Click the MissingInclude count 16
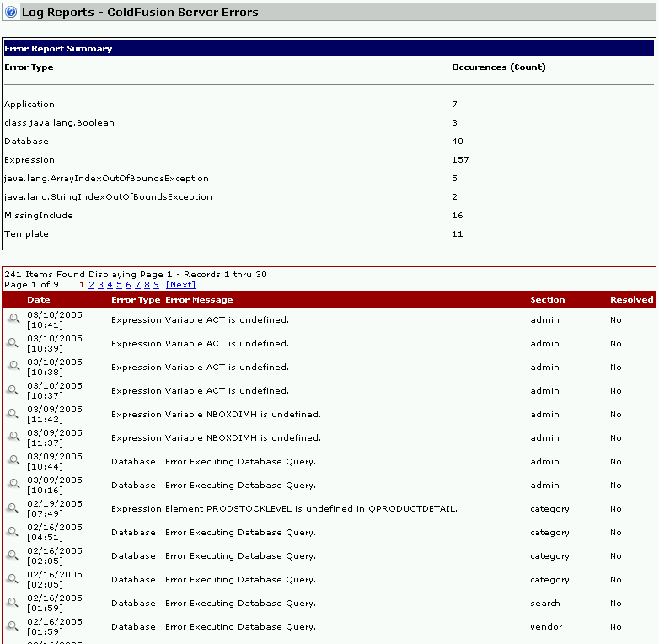The width and height of the screenshot is (659, 644). pyautogui.click(x=458, y=215)
